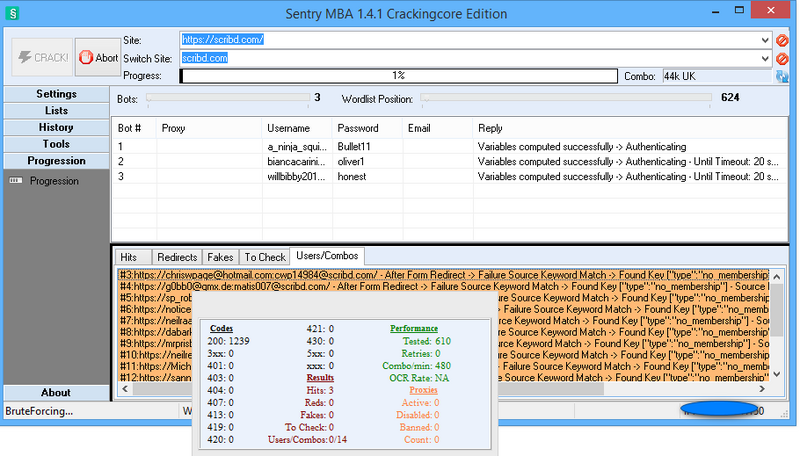
Task: Click the 'Hits: 3' result value
Action: tap(320, 391)
